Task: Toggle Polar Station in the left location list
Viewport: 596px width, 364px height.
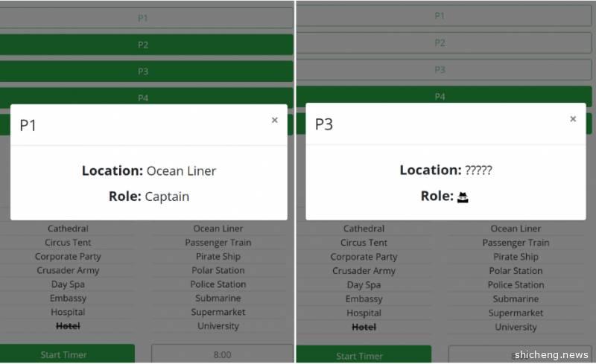Action: coord(218,270)
